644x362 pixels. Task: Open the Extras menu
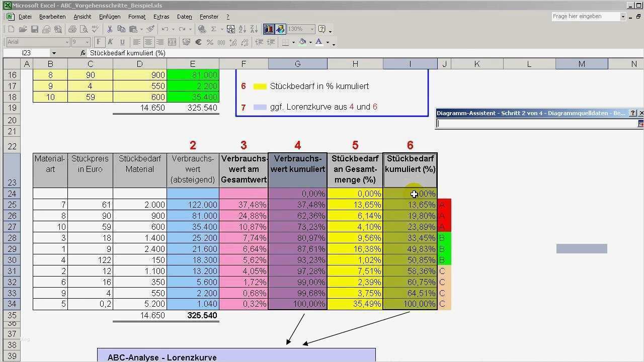161,17
